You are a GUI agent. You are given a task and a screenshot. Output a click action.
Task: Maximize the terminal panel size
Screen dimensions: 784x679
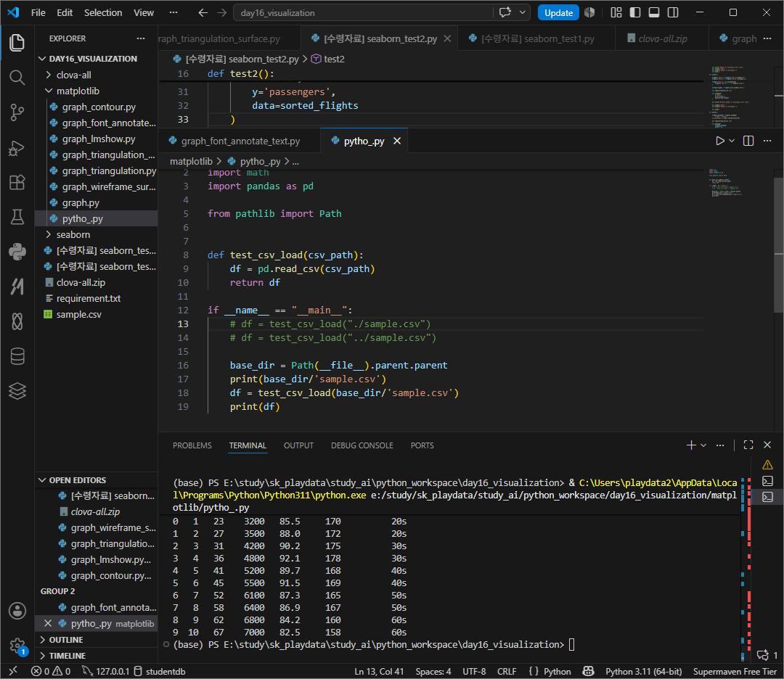748,445
